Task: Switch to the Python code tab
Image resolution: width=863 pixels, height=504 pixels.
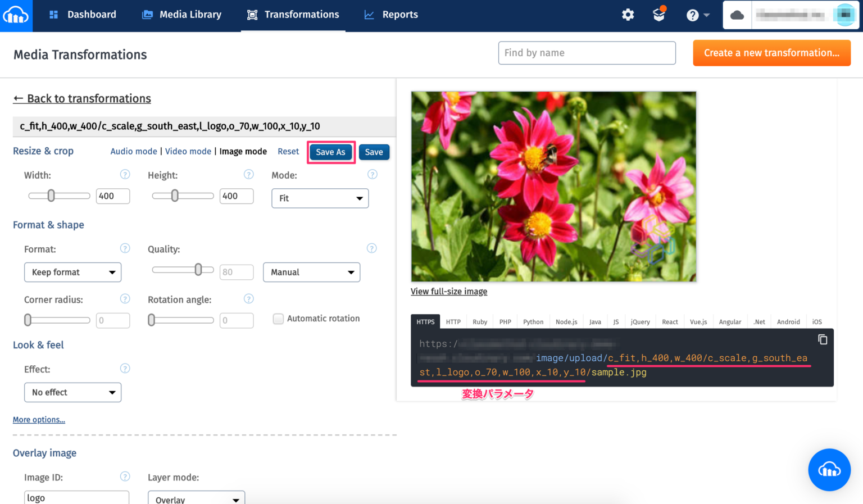Action: 533,321
